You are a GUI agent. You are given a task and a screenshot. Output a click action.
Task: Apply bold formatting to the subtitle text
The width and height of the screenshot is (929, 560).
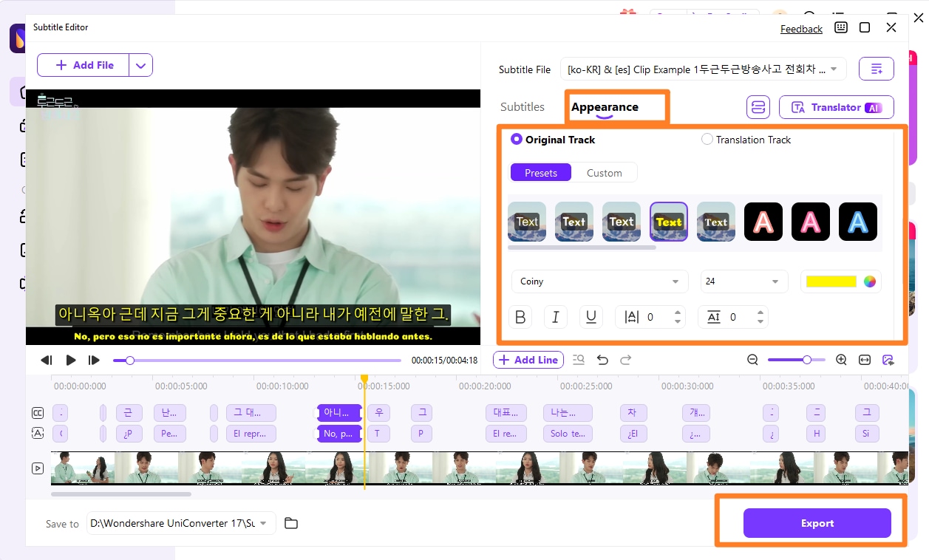point(520,316)
